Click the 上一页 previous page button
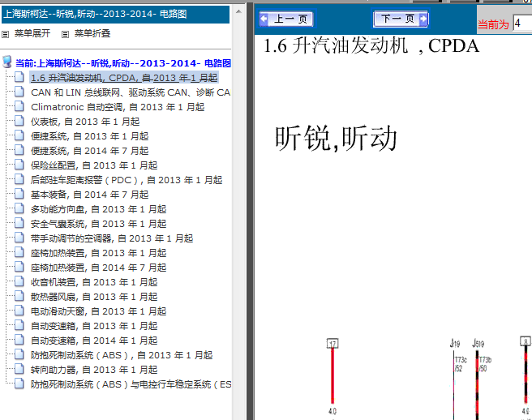The height and width of the screenshot is (420, 532). [x=286, y=19]
